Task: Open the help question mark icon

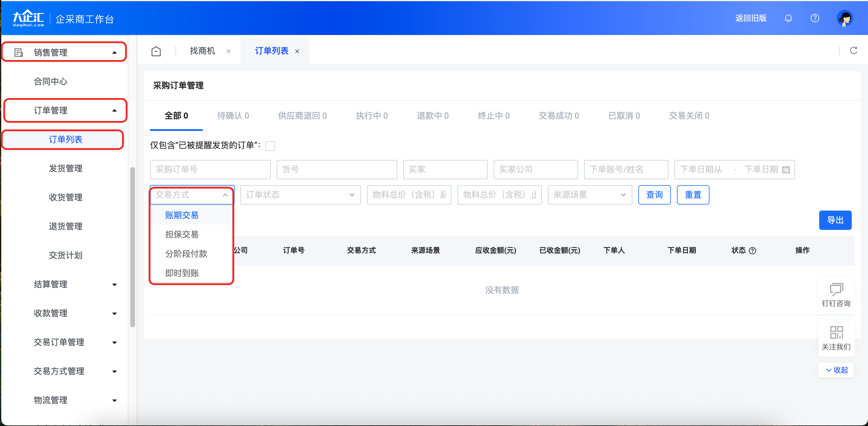Action: pyautogui.click(x=814, y=18)
